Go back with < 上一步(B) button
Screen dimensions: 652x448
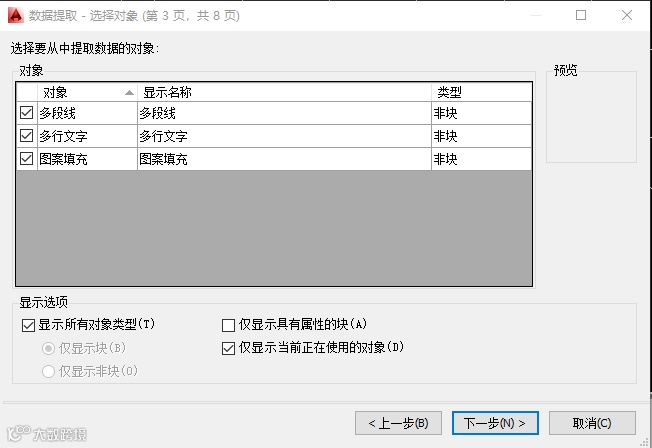[398, 423]
